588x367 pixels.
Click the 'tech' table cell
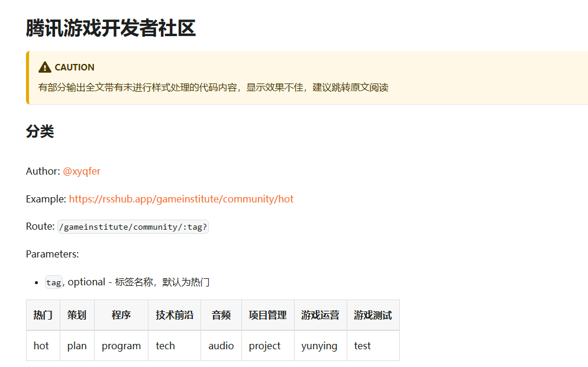[175, 346]
